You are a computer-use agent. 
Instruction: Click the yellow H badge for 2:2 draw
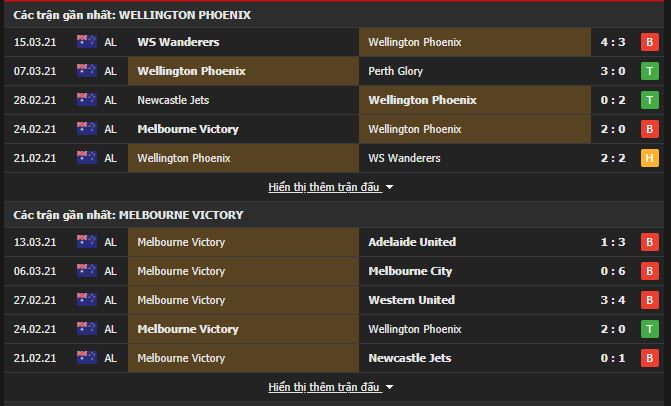coord(650,158)
